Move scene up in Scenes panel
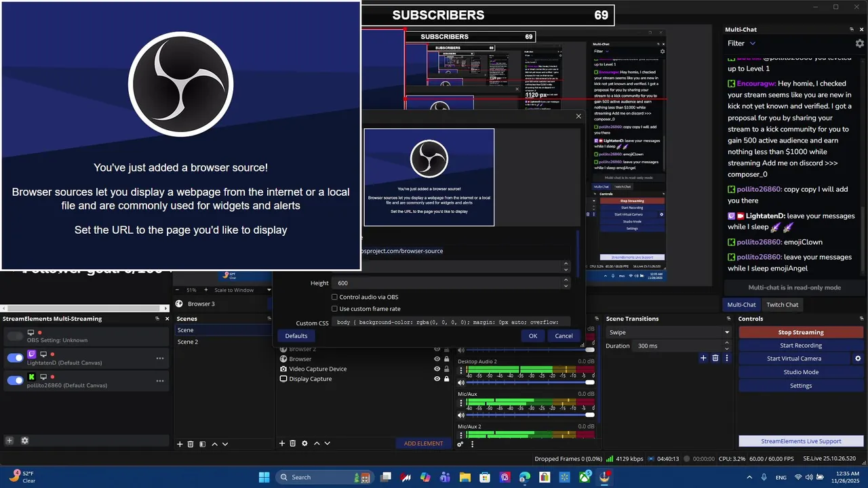868x488 pixels. click(x=214, y=444)
